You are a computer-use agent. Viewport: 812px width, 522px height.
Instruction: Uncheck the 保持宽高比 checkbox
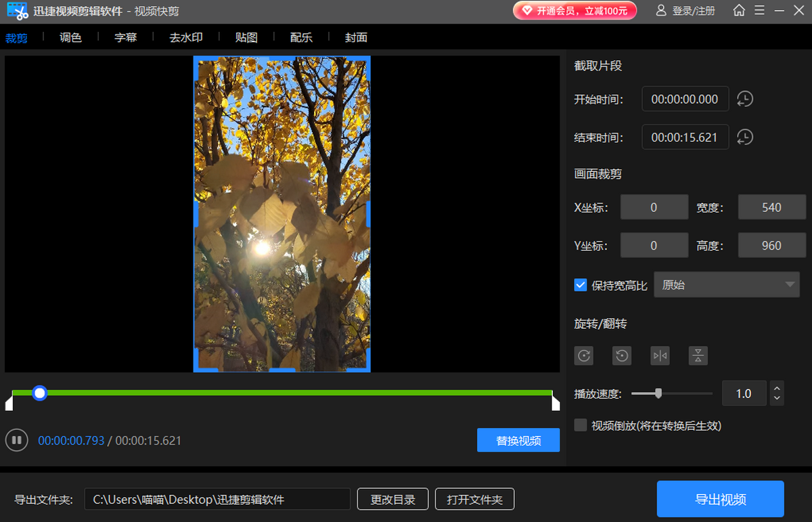[580, 285]
